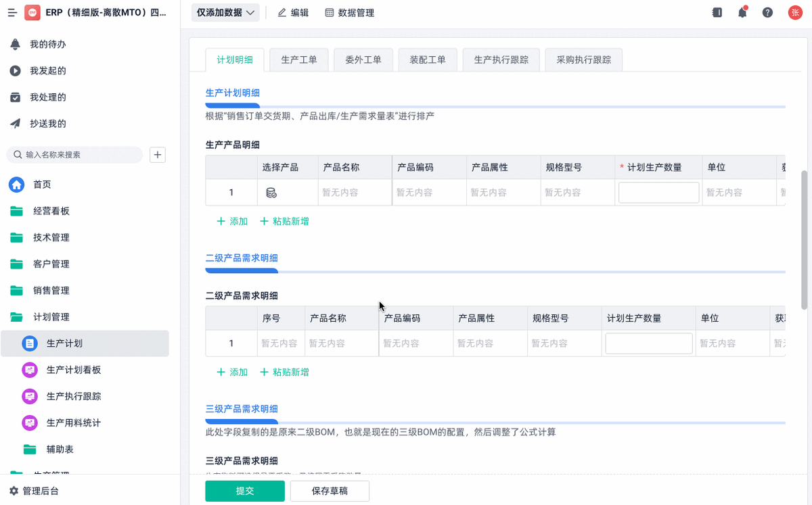Click the plus icon beside search
The height and width of the screenshot is (505, 812).
click(x=158, y=155)
